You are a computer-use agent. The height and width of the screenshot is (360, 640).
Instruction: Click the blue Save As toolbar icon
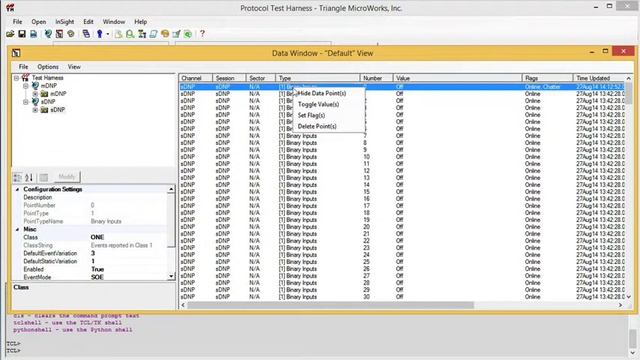33,34
